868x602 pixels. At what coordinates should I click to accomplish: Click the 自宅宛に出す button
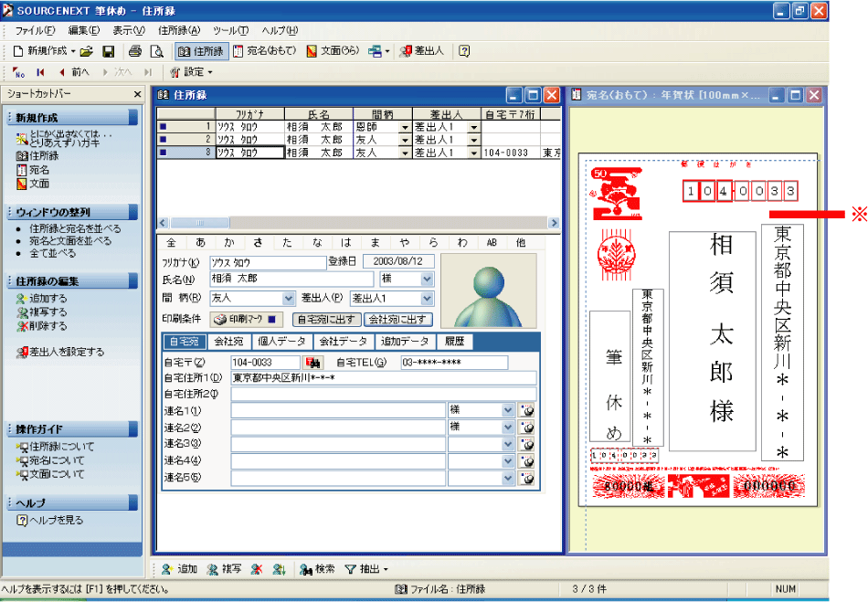[x=326, y=319]
